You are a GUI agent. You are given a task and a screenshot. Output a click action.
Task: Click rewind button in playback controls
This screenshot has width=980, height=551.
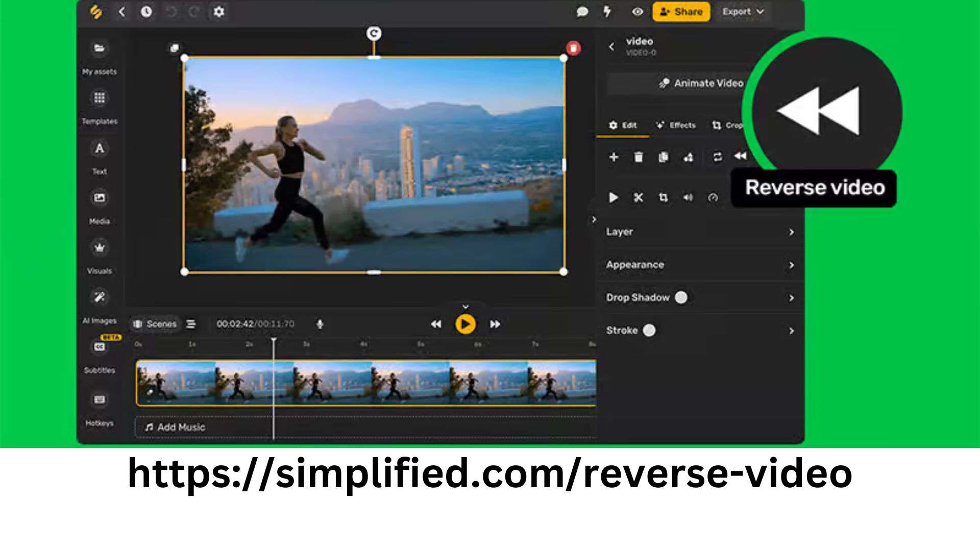436,324
